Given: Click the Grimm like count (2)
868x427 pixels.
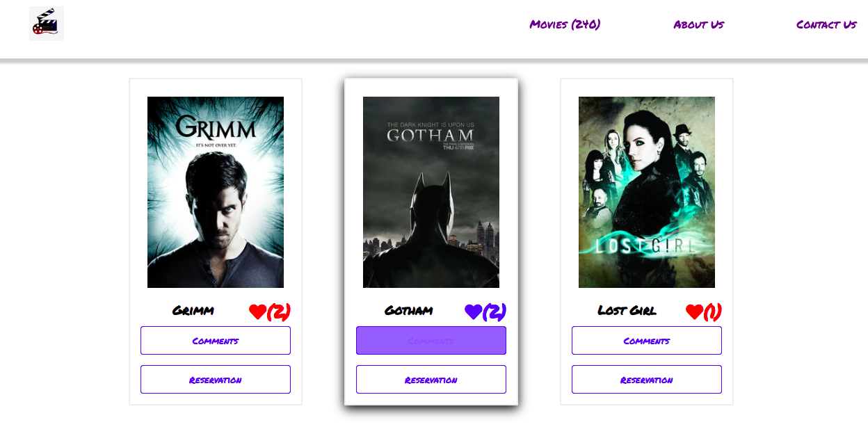Looking at the screenshot, I should (279, 312).
